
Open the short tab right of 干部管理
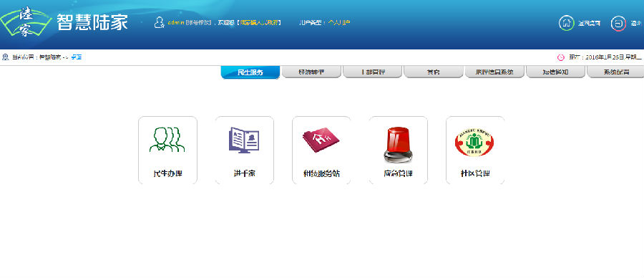coord(434,72)
